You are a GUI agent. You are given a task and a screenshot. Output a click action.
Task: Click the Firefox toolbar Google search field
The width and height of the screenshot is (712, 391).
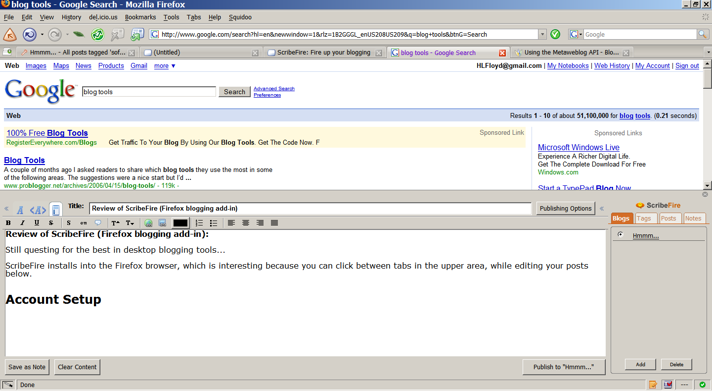[x=640, y=35]
